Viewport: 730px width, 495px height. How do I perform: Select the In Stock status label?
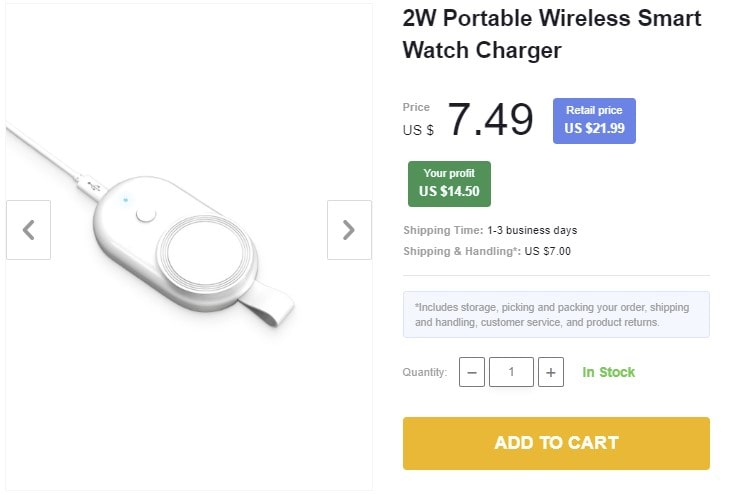609,372
